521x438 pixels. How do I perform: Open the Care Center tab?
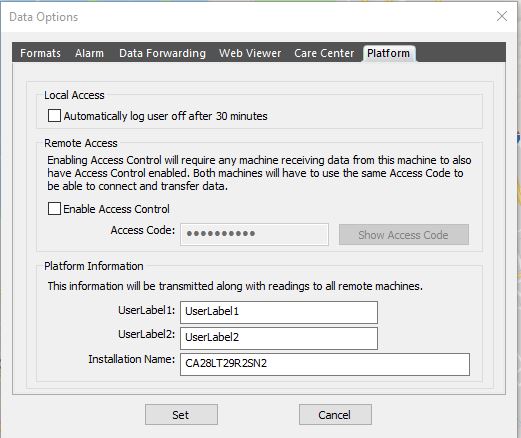(x=324, y=53)
